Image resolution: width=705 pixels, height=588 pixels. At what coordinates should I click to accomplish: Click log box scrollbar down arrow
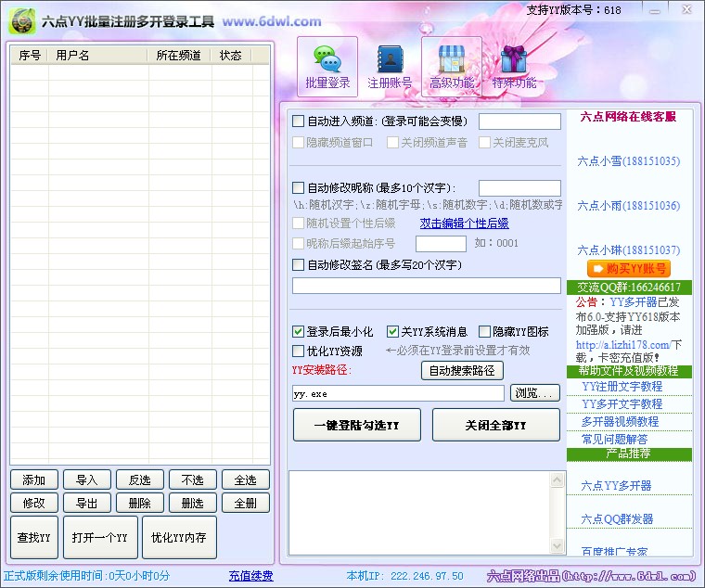[558, 545]
